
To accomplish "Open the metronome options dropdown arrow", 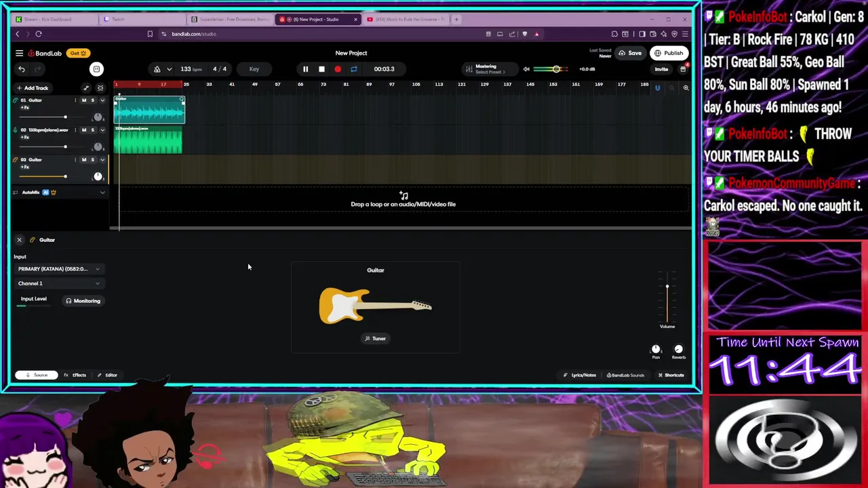I will pos(169,69).
